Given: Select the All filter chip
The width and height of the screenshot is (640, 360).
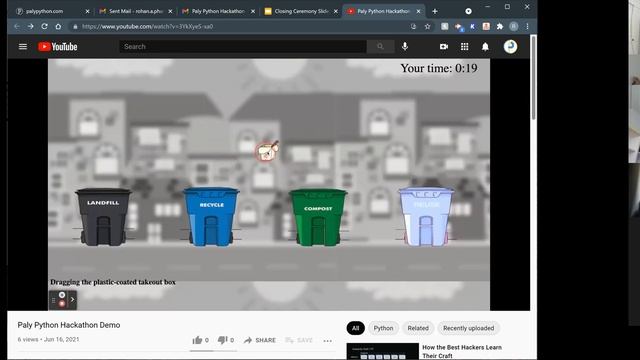Looking at the screenshot, I should [x=356, y=328].
